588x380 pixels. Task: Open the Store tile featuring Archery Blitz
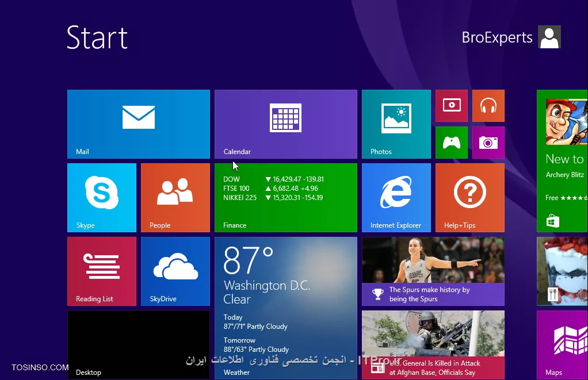point(562,161)
